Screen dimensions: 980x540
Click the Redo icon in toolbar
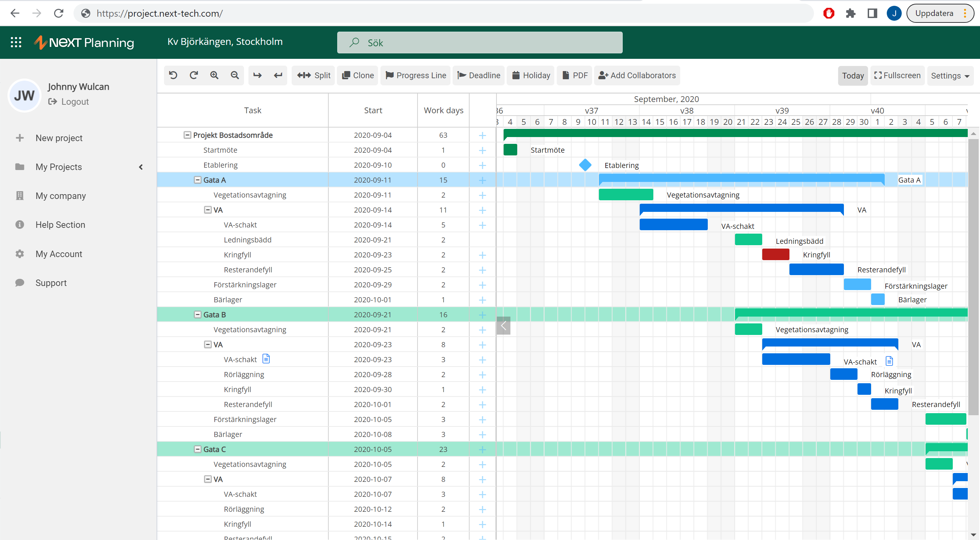coord(193,75)
